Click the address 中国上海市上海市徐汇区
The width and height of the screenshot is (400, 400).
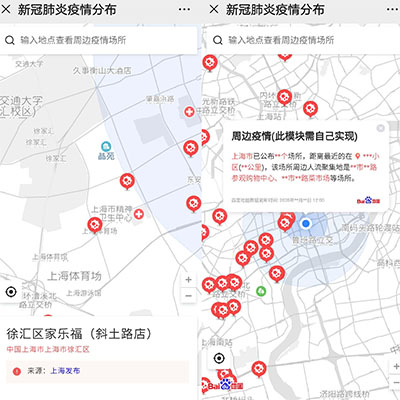(48, 349)
